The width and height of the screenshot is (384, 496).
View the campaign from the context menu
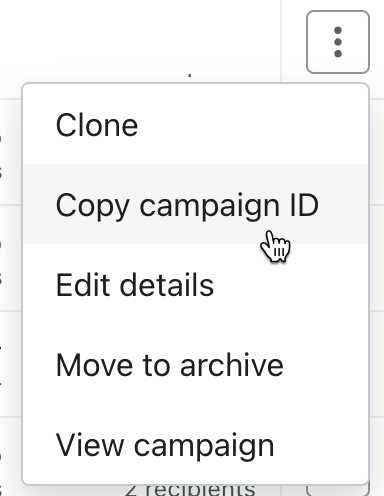click(196, 444)
